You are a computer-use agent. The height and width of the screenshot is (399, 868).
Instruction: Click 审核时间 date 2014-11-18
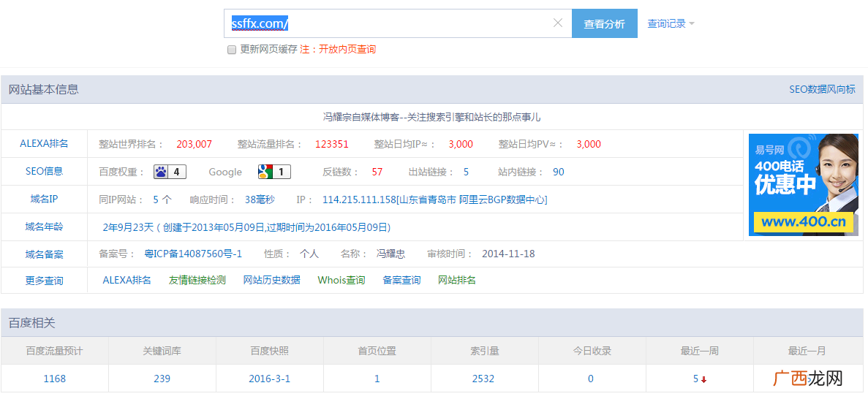pyautogui.click(x=508, y=254)
